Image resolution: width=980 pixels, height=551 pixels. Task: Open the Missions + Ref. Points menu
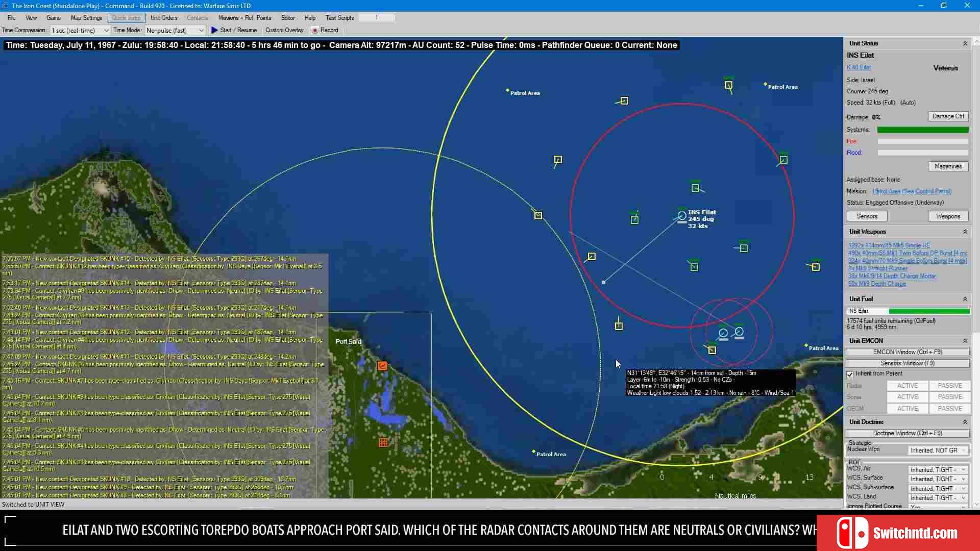[x=244, y=18]
